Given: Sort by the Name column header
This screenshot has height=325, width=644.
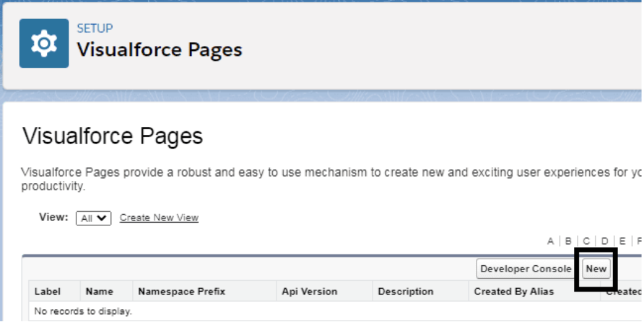Looking at the screenshot, I should click(99, 291).
